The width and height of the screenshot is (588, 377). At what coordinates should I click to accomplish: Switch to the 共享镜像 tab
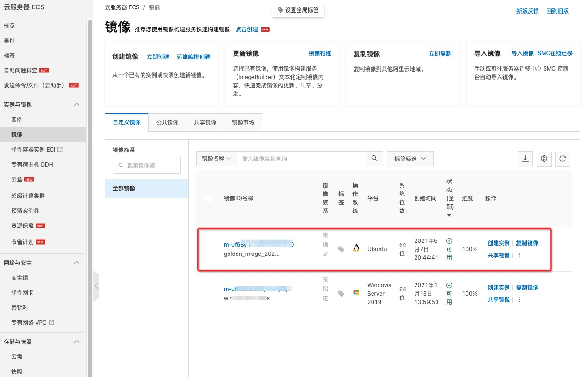pos(205,122)
